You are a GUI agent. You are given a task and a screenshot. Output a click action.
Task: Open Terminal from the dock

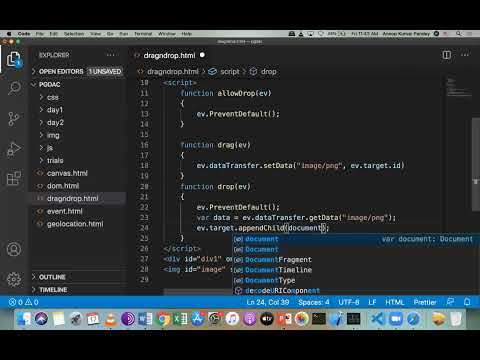click(319, 319)
